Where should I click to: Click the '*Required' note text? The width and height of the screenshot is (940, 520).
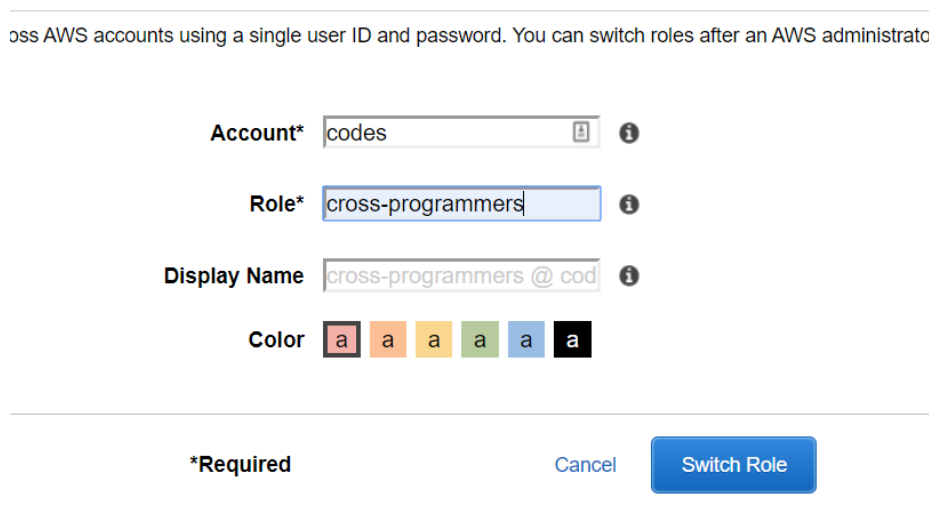(x=241, y=465)
